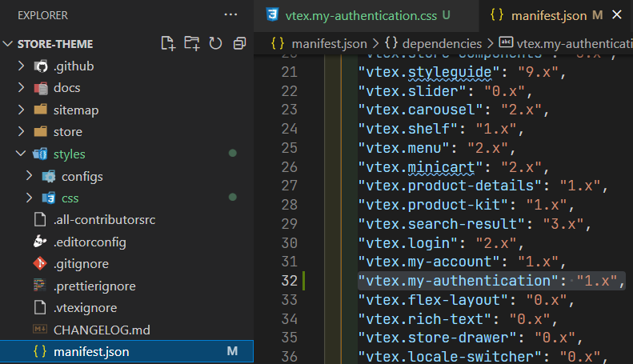Click the green change dot on styles row

click(233, 153)
